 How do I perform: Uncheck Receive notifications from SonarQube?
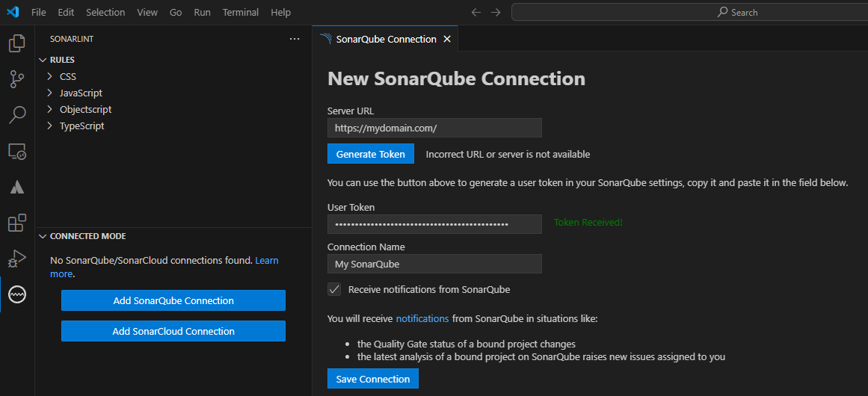[x=333, y=289]
